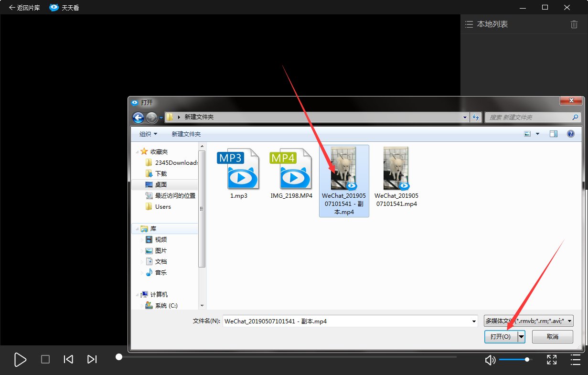Image resolution: width=588 pixels, height=375 pixels.
Task: Return to library via 返回片库
Action: 24,8
